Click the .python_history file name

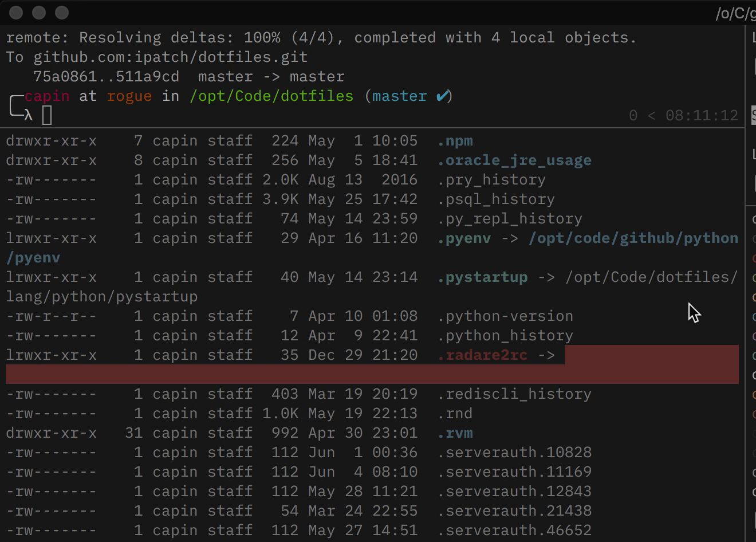coord(505,336)
